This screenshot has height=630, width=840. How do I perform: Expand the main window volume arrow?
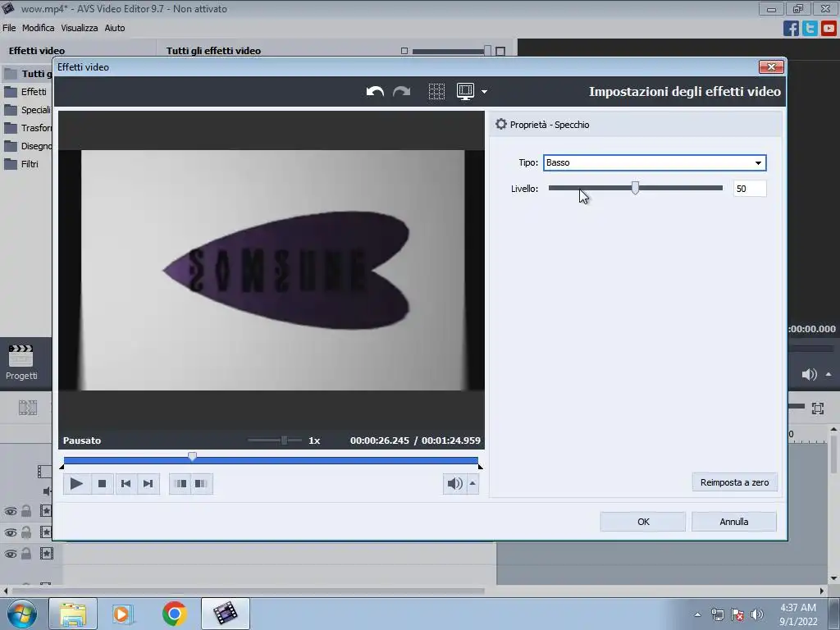click(829, 374)
